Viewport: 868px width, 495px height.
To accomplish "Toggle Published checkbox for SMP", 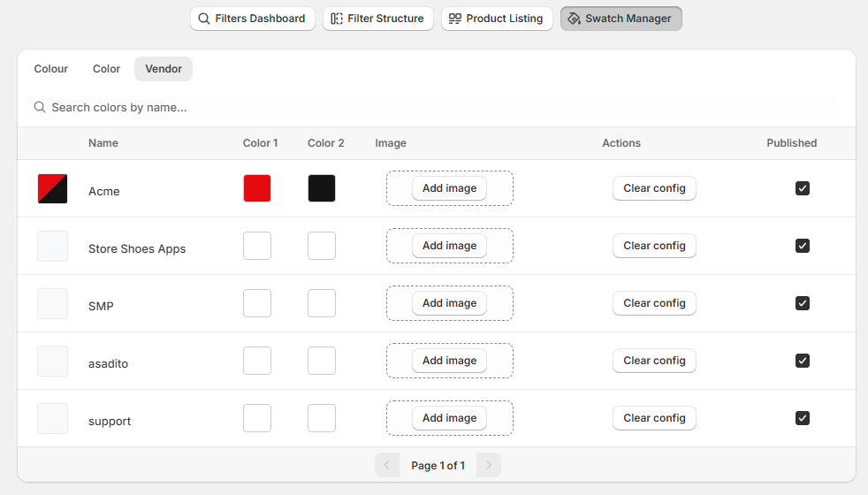I will click(802, 303).
